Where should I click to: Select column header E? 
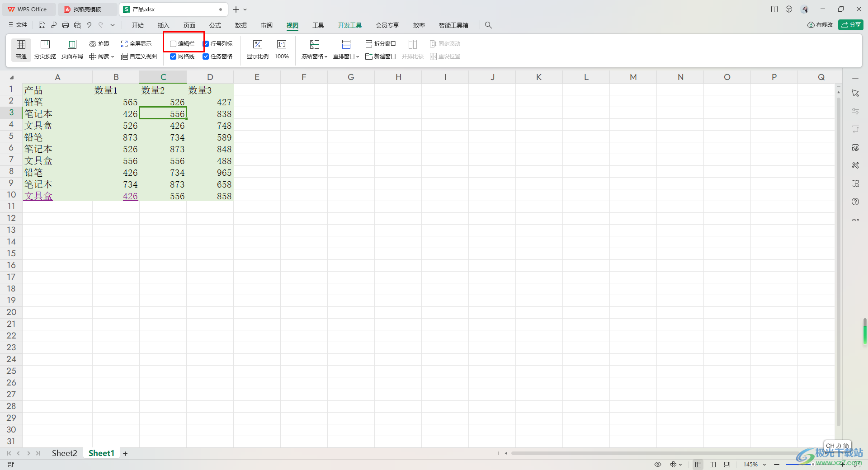point(257,77)
